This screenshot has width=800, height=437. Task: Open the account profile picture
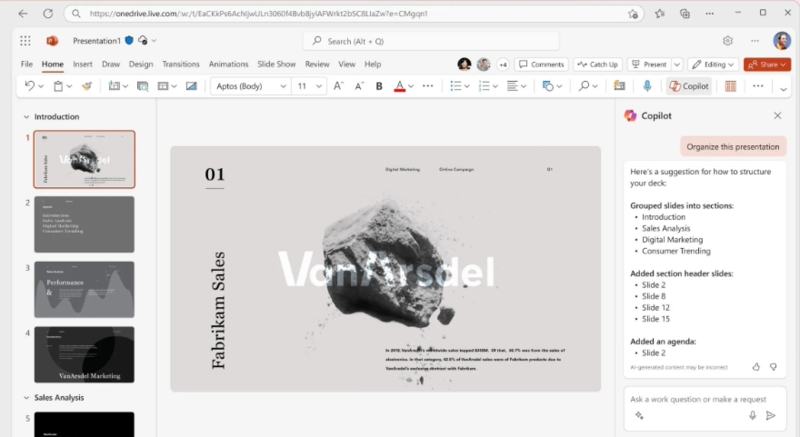point(782,41)
